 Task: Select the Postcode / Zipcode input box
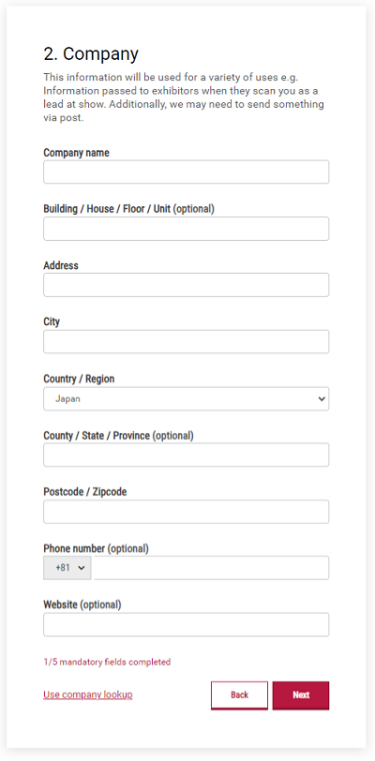click(186, 512)
